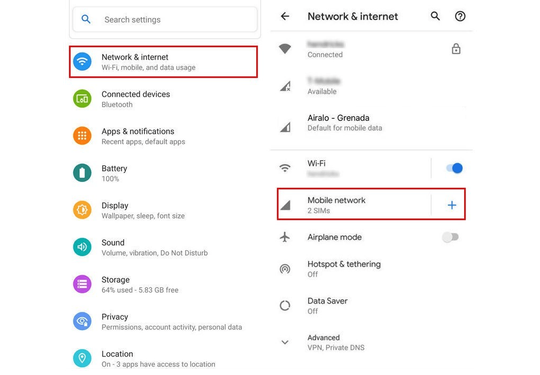Screen dimensions: 540x375
Task: Tap the orange Apps & notifications icon
Action: pos(82,136)
